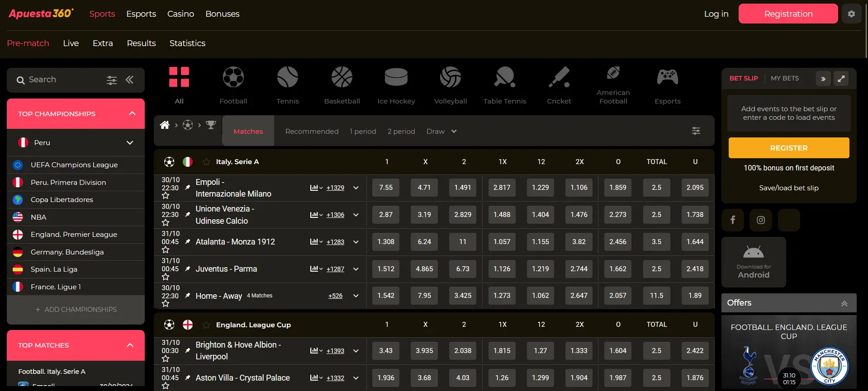Open the Casino top menu
868x391 pixels.
[x=180, y=14]
